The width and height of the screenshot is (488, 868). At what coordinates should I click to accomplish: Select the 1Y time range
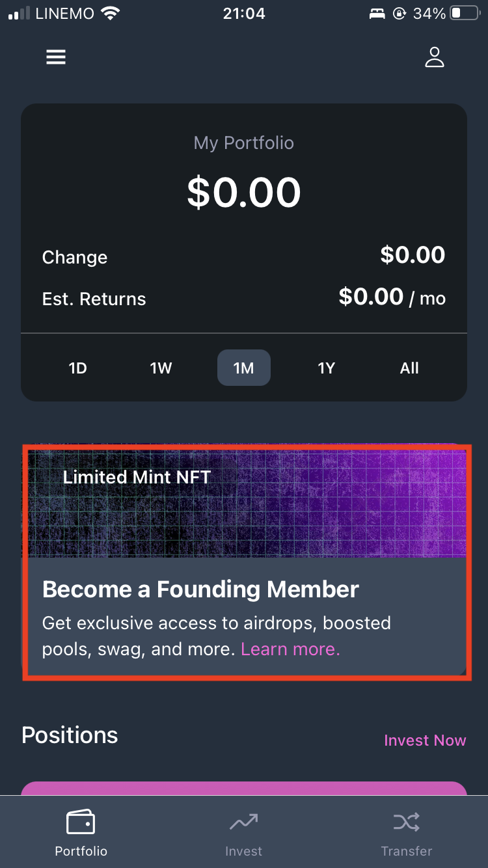326,368
